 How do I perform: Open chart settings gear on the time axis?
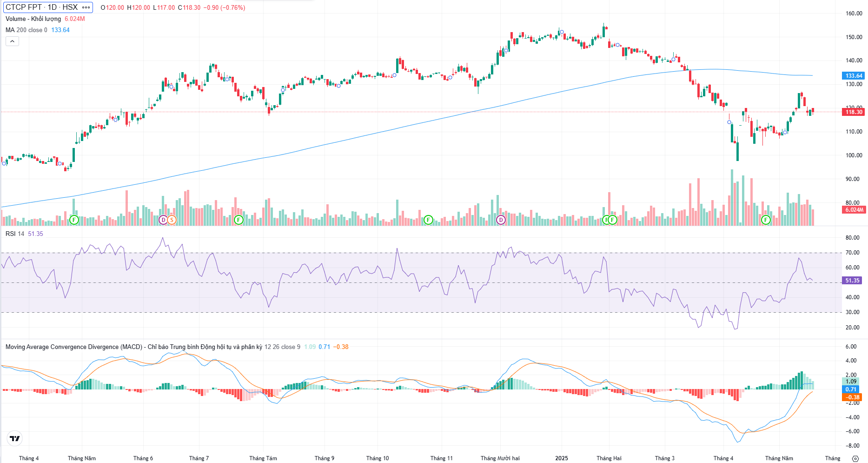coord(855,458)
